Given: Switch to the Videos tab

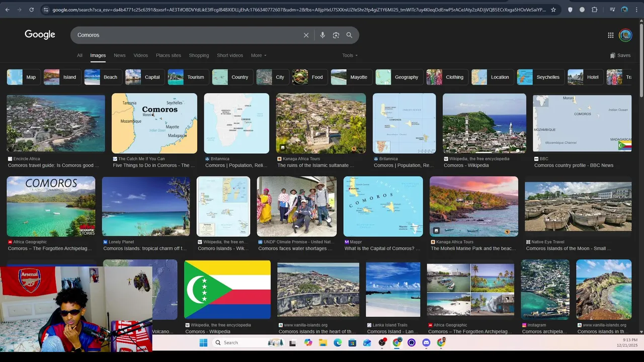Looking at the screenshot, I should [x=140, y=55].
